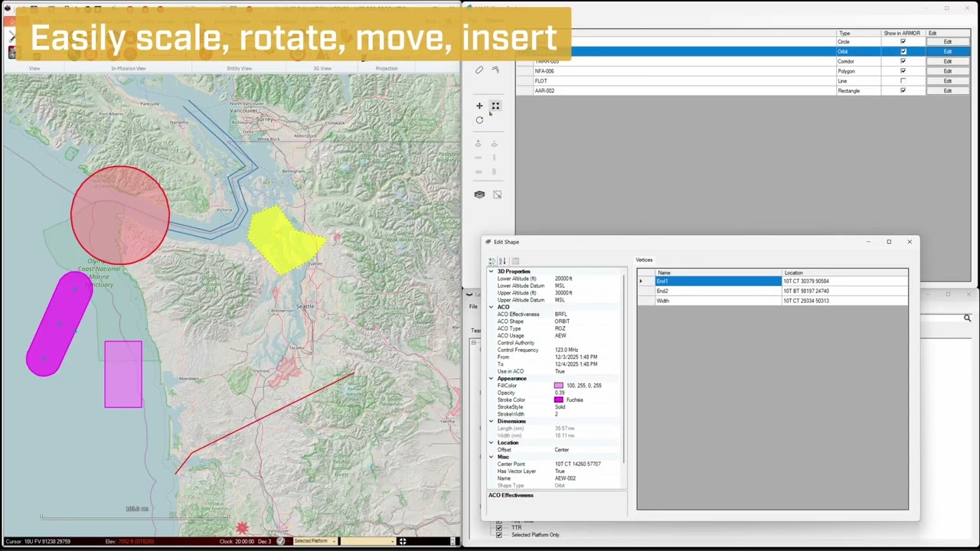Image resolution: width=980 pixels, height=551 pixels.
Task: Click the search magnifier icon in background window
Action: pyautogui.click(x=967, y=318)
